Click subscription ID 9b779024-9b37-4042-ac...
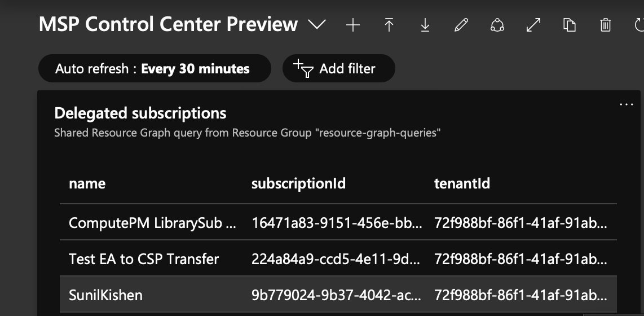The height and width of the screenshot is (316, 644). 336,295
